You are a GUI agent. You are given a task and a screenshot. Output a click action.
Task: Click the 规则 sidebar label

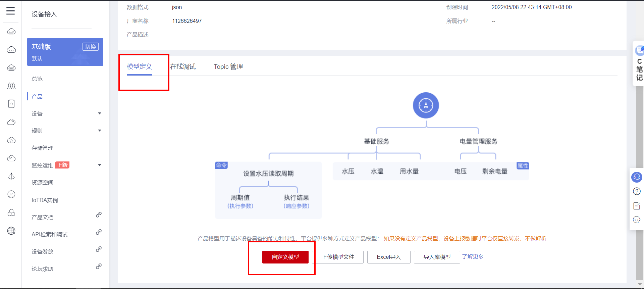(x=37, y=131)
